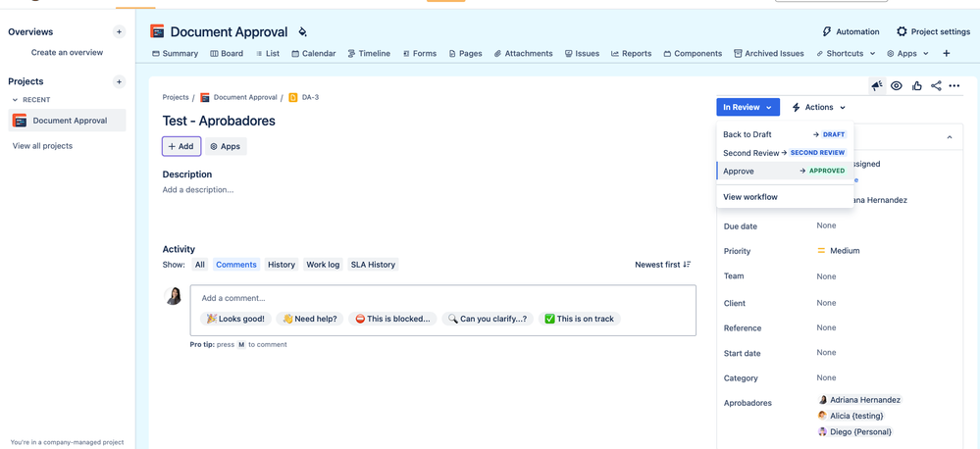This screenshot has width=980, height=449.
Task: Select Approve transition
Action: [x=785, y=171]
